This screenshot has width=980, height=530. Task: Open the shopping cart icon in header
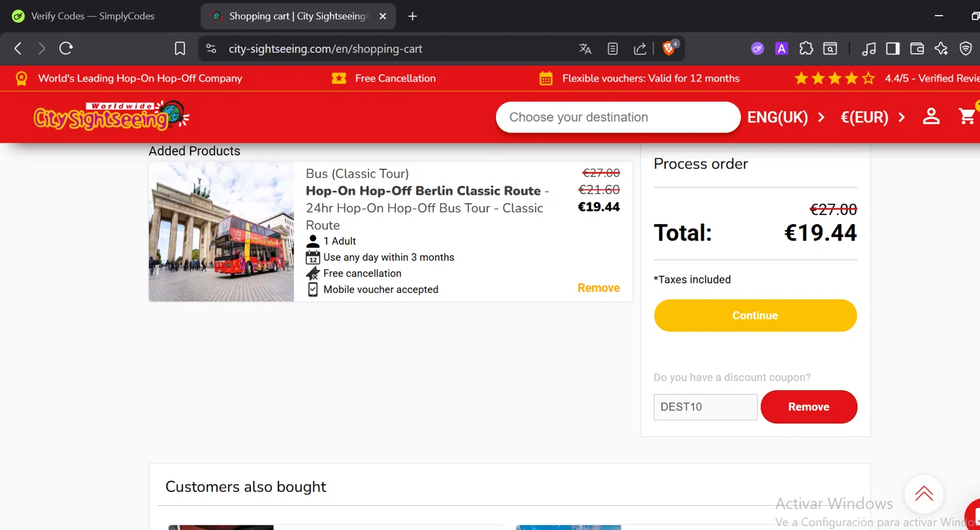tap(968, 116)
